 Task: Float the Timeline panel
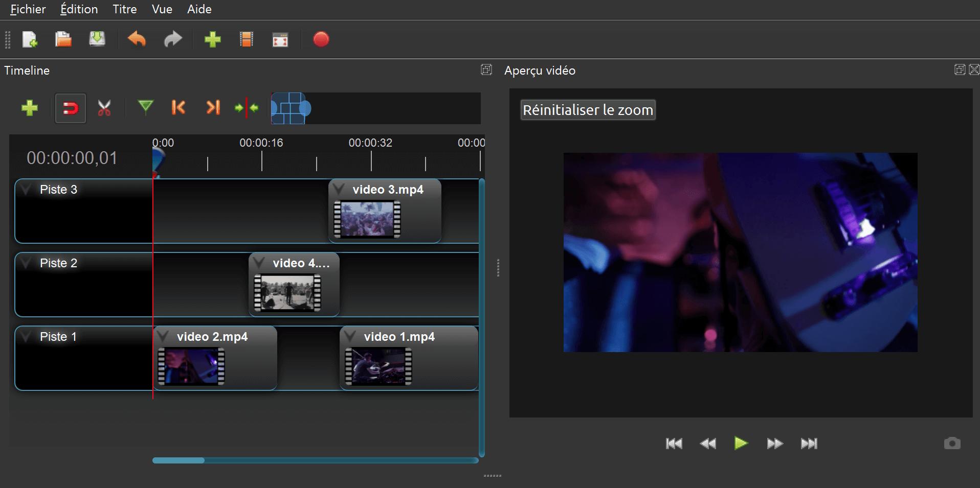click(486, 69)
